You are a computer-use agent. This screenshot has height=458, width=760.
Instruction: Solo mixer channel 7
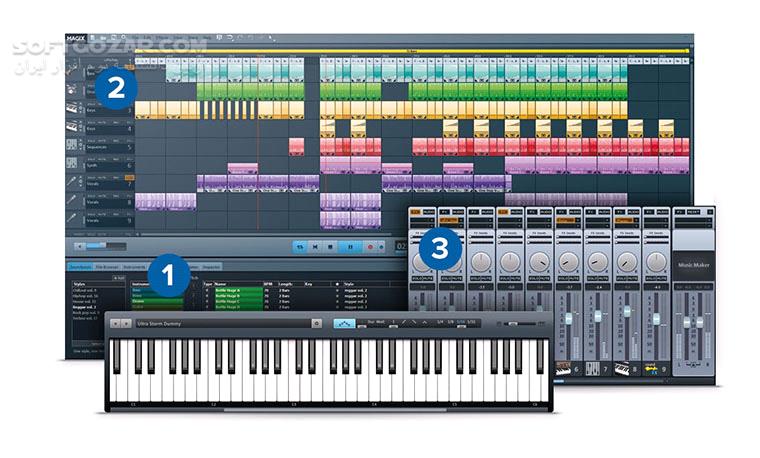coord(591,279)
